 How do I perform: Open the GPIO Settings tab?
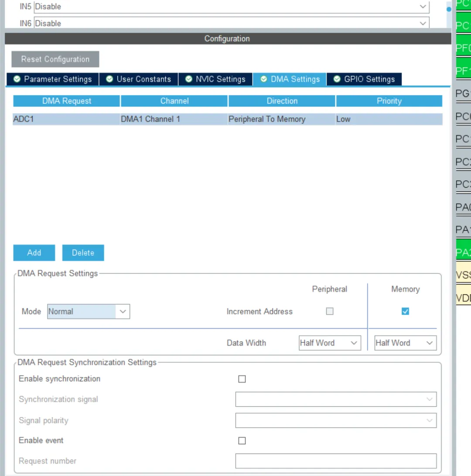[x=364, y=79]
